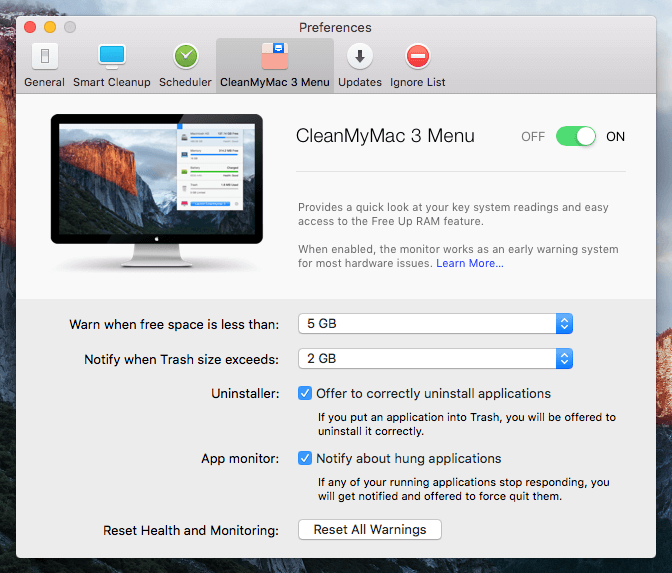
Task: Click the Preferences window title
Action: (335, 27)
